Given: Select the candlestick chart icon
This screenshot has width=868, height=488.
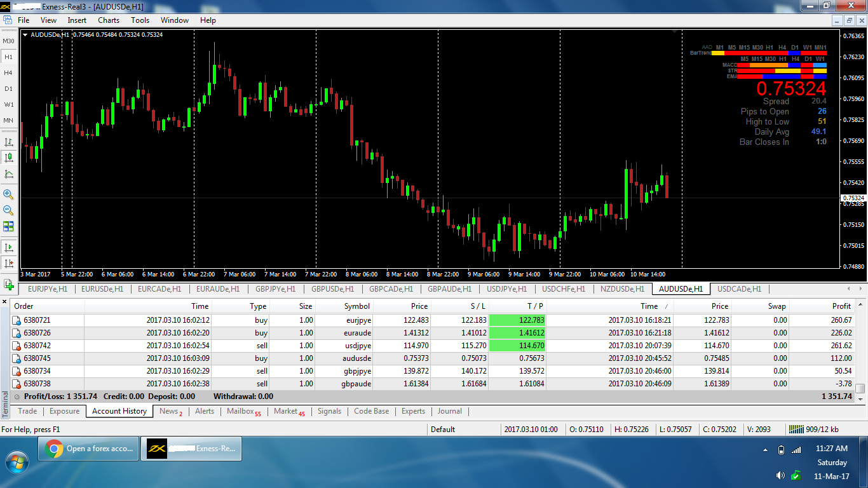Looking at the screenshot, I should [x=8, y=158].
